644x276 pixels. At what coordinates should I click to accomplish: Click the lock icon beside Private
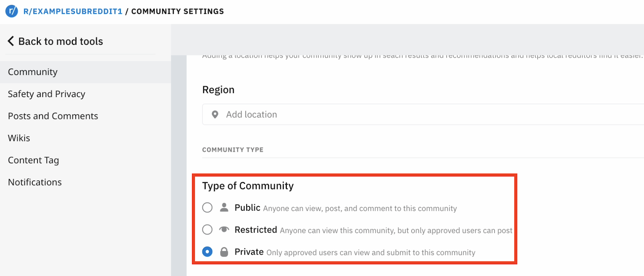click(224, 252)
